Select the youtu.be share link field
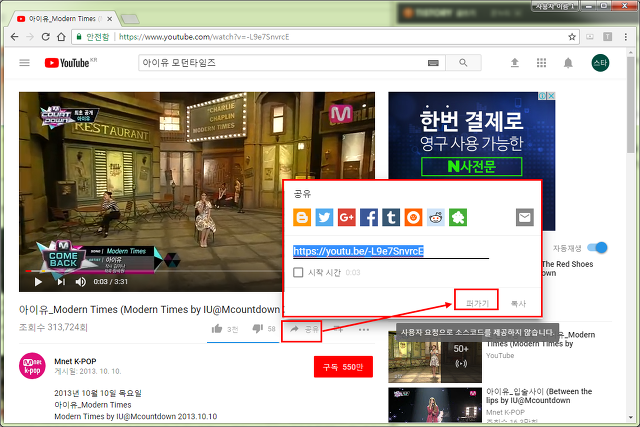Viewport: 640px width, 427px height. coord(391,251)
